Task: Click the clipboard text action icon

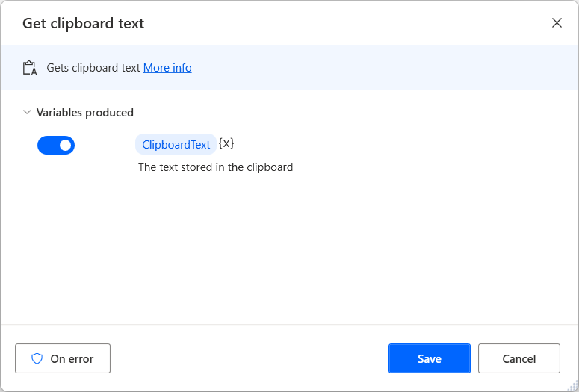Action: (x=30, y=68)
